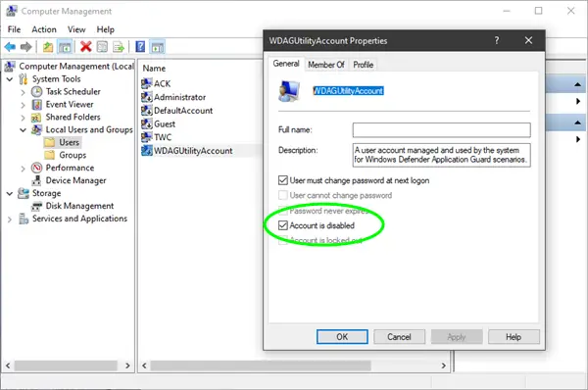Click the Administrator user account icon
Viewport: 588px width, 390px height.
(147, 97)
